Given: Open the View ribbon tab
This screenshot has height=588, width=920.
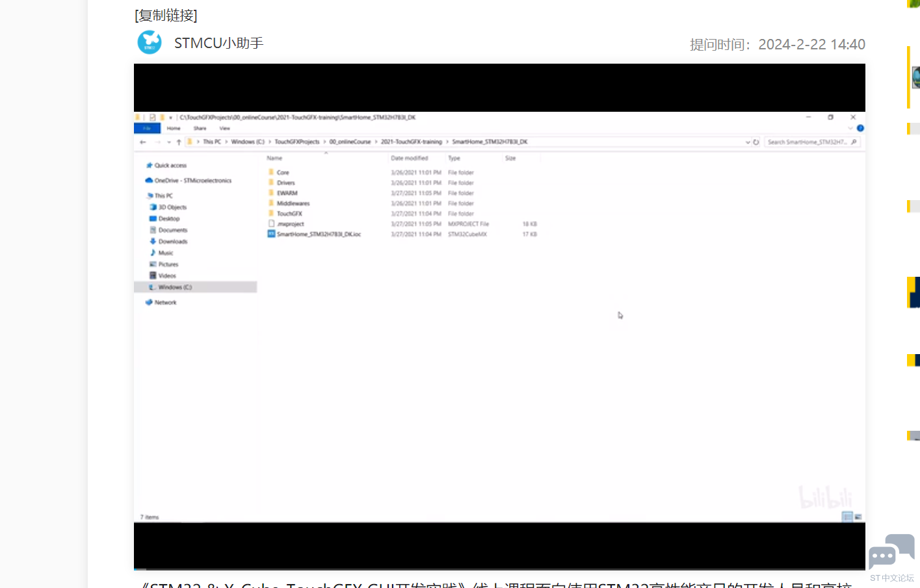Looking at the screenshot, I should (x=224, y=129).
